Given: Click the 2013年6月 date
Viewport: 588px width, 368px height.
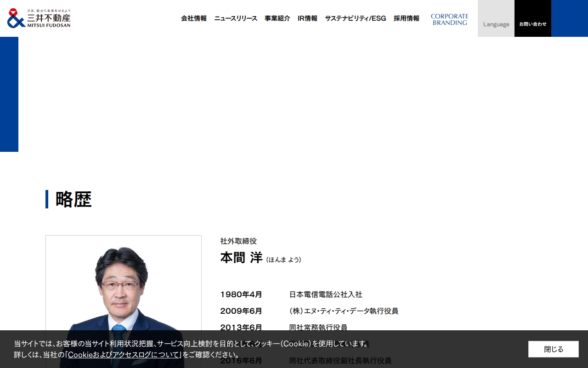Looking at the screenshot, I should 241,328.
